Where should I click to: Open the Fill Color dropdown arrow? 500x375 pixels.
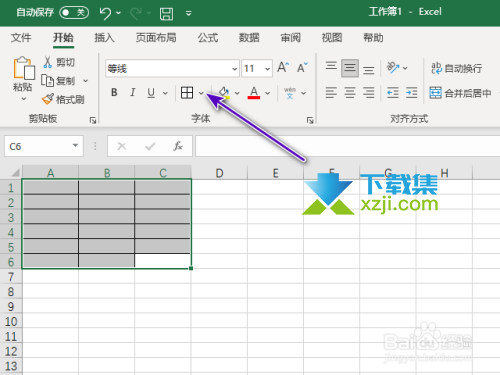237,93
